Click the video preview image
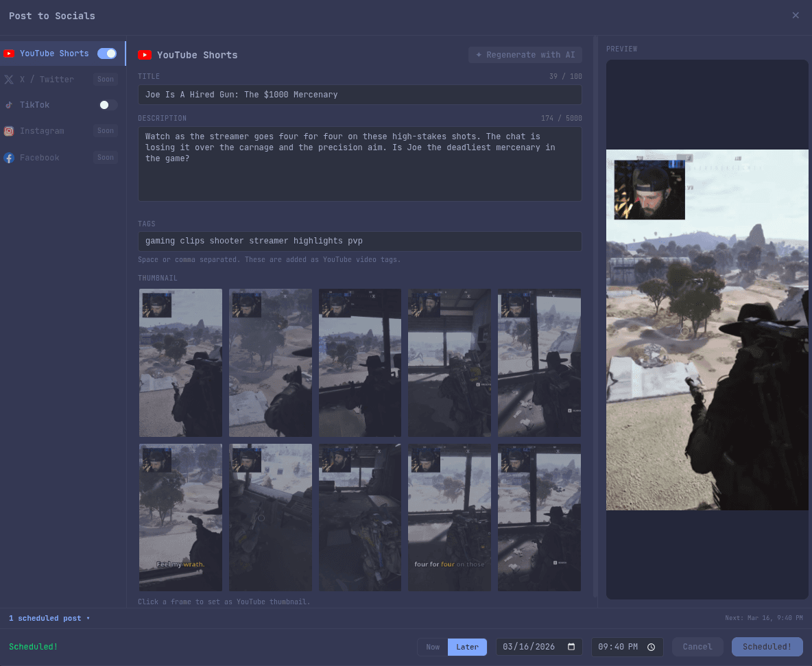 pyautogui.click(x=707, y=330)
